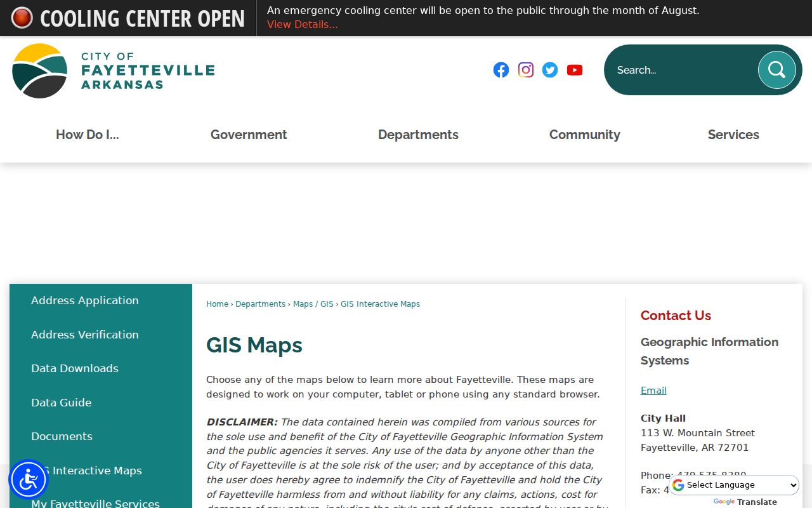The image size is (812, 508).
Task: Click the Geographic Information Systems heading
Action: coord(709,351)
